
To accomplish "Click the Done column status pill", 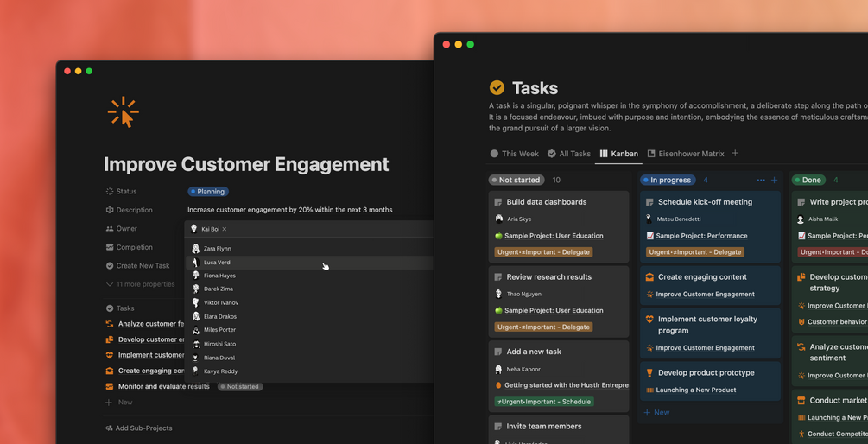I will [x=808, y=180].
